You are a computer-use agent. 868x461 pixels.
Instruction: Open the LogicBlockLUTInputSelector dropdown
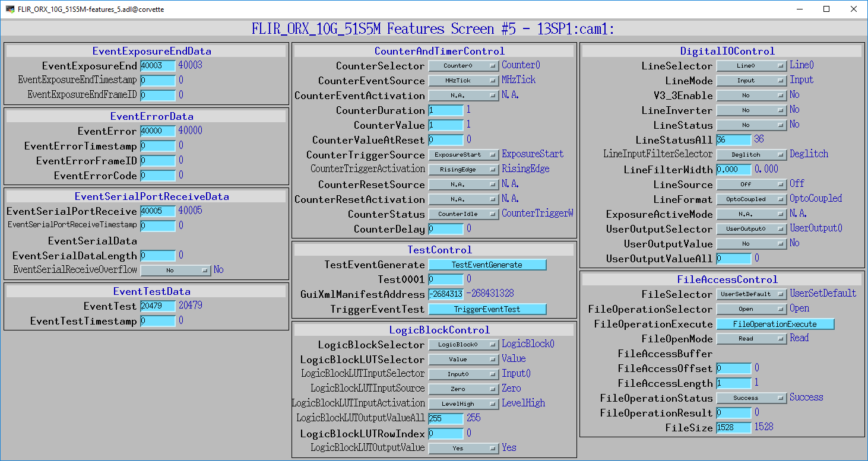coord(464,374)
